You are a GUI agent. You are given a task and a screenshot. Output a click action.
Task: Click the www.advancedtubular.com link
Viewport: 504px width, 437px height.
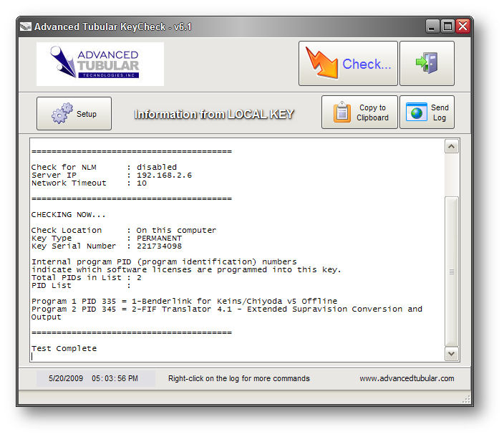(x=407, y=378)
